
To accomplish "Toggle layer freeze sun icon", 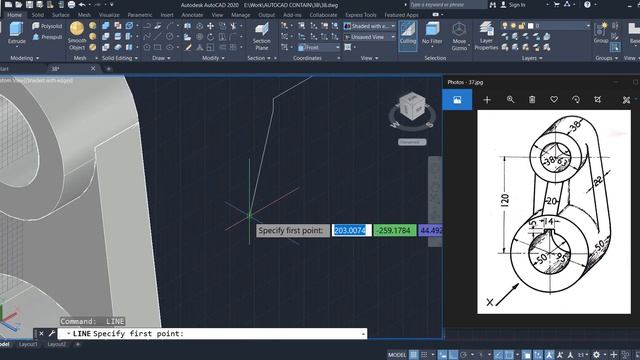I will [513, 26].
